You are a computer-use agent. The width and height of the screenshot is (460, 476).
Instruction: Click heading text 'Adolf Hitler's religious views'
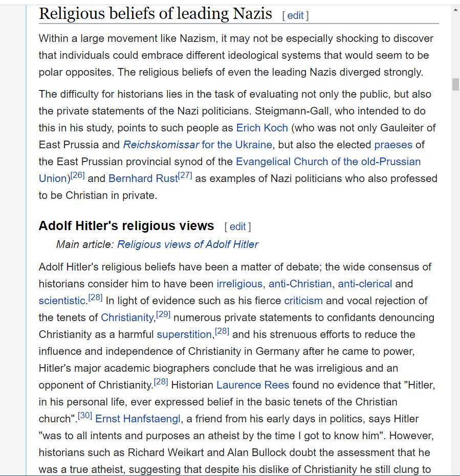(126, 226)
